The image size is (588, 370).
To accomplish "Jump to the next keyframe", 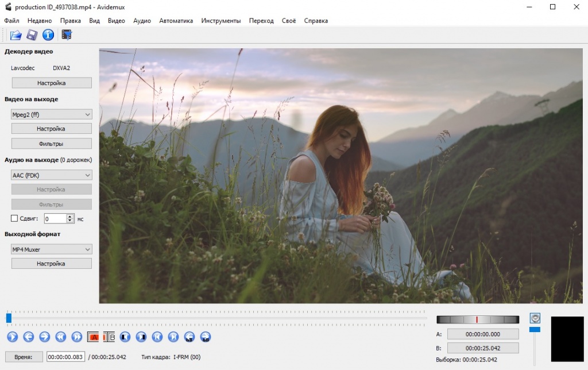I will 76,337.
